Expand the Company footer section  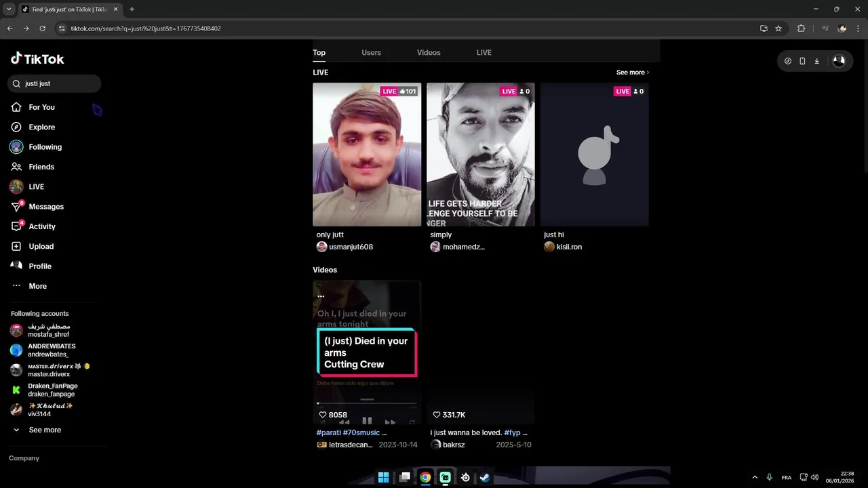coord(24,458)
